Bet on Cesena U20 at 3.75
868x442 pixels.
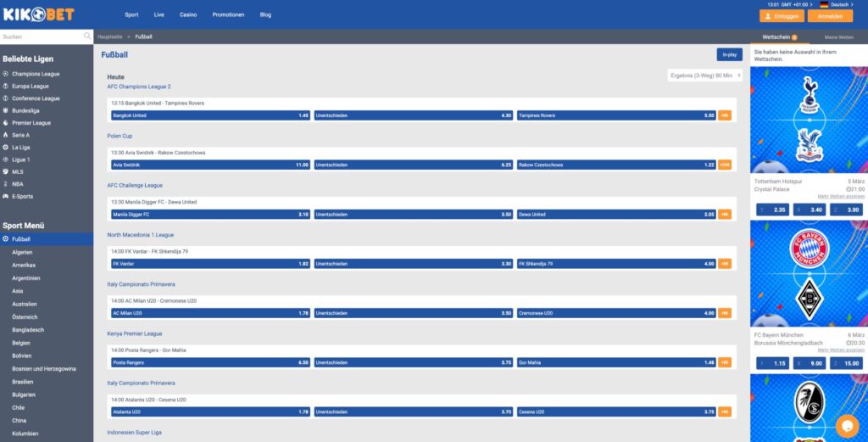(x=616, y=411)
